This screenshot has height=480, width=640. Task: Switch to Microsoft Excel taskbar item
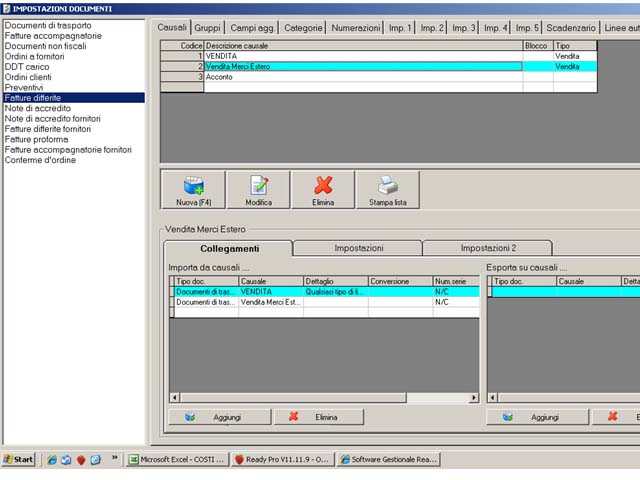(x=178, y=460)
